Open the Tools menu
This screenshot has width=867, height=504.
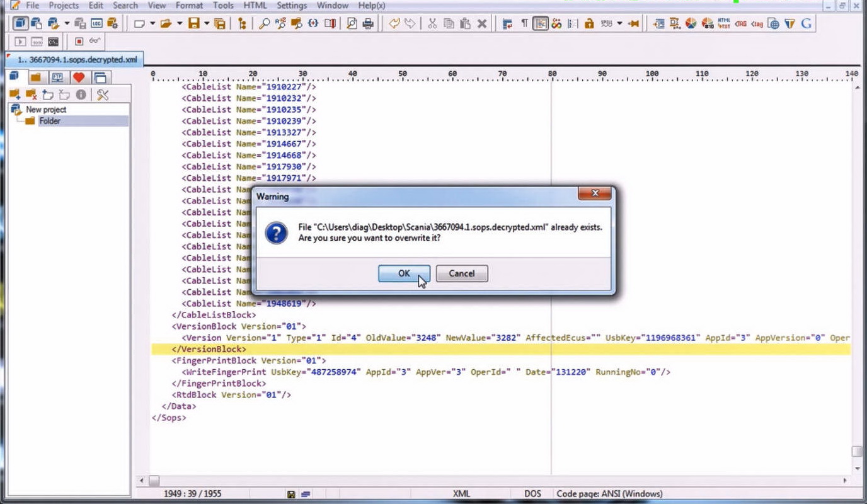click(x=223, y=5)
